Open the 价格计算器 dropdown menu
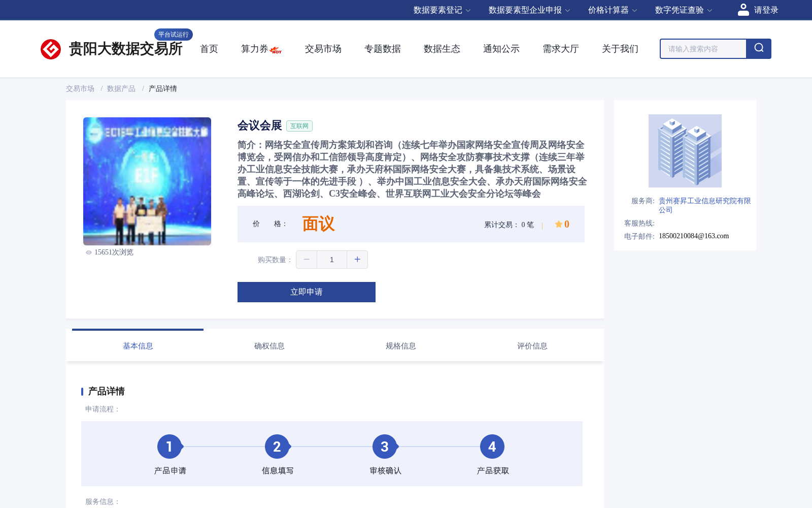The image size is (812, 508). point(613,10)
